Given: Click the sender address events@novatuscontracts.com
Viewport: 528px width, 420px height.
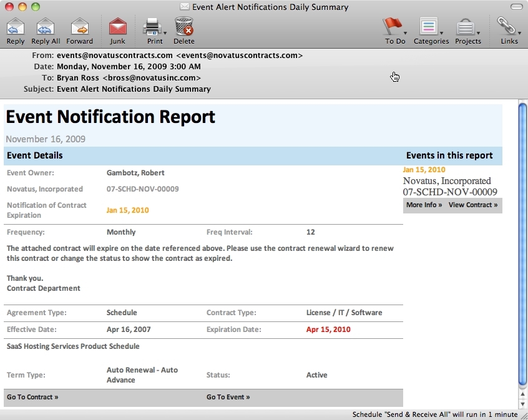Looking at the screenshot, I should tap(180, 56).
